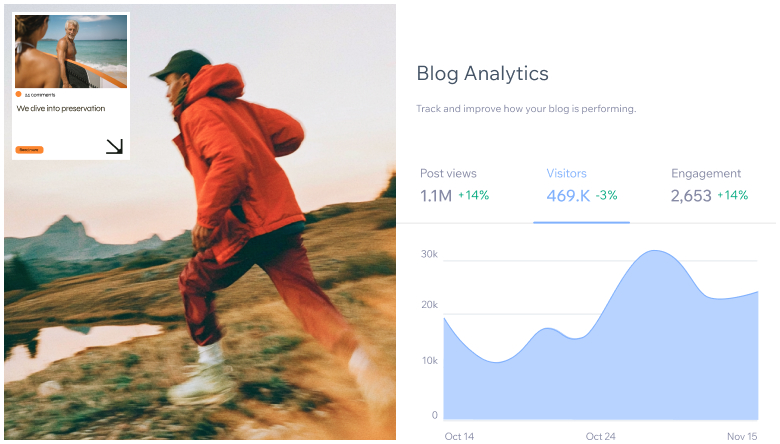Image resolution: width=780 pixels, height=444 pixels.
Task: Click the -3% change beside Visitors
Action: pyautogui.click(x=606, y=195)
